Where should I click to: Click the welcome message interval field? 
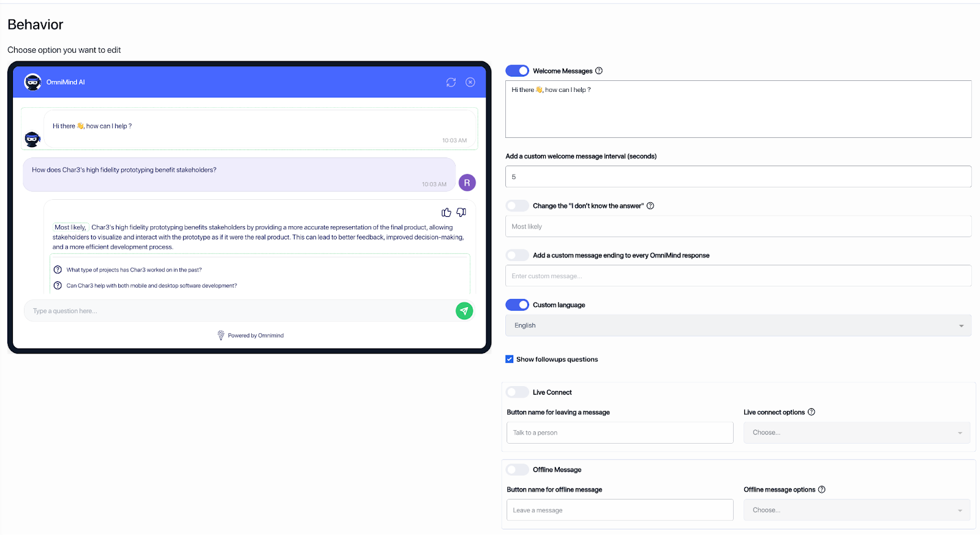(x=738, y=176)
